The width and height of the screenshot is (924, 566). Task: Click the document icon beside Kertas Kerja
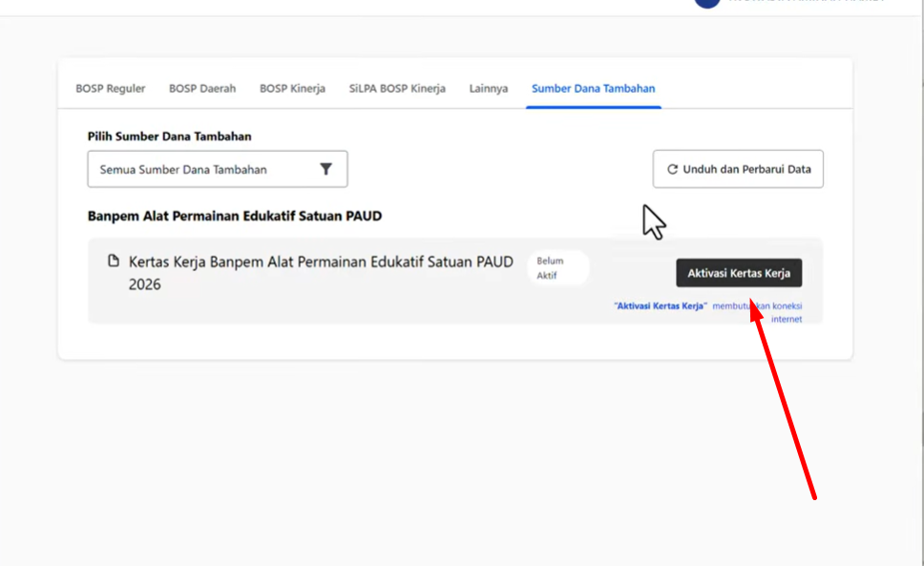pyautogui.click(x=114, y=261)
